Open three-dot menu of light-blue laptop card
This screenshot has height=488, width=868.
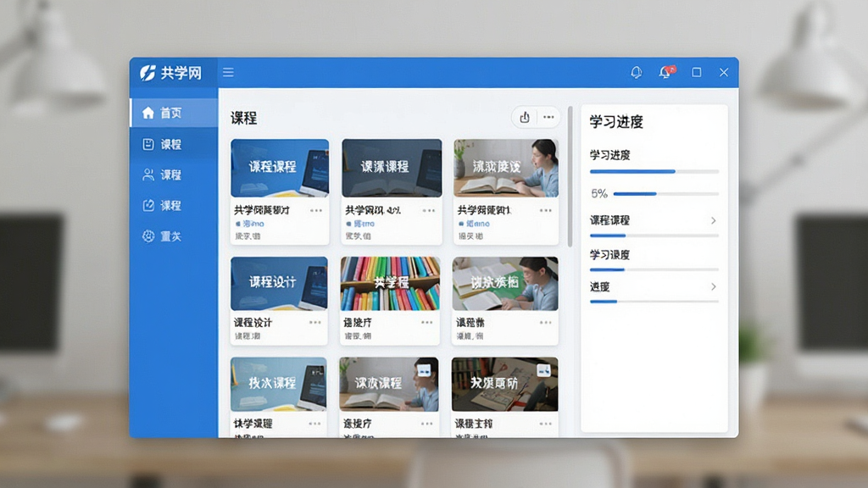coord(314,424)
